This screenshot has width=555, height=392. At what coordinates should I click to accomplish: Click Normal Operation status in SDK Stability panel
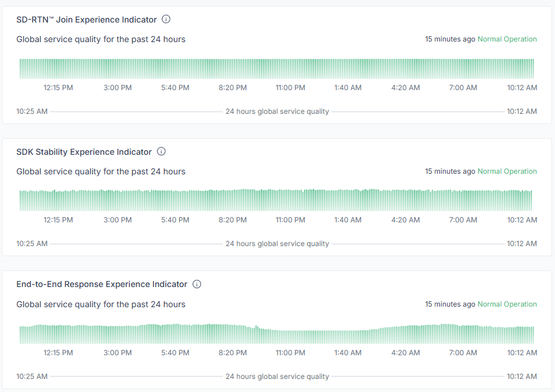507,171
